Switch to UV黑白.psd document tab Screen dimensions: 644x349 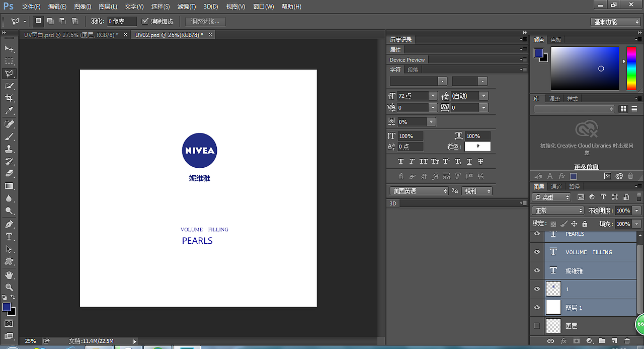(71, 35)
